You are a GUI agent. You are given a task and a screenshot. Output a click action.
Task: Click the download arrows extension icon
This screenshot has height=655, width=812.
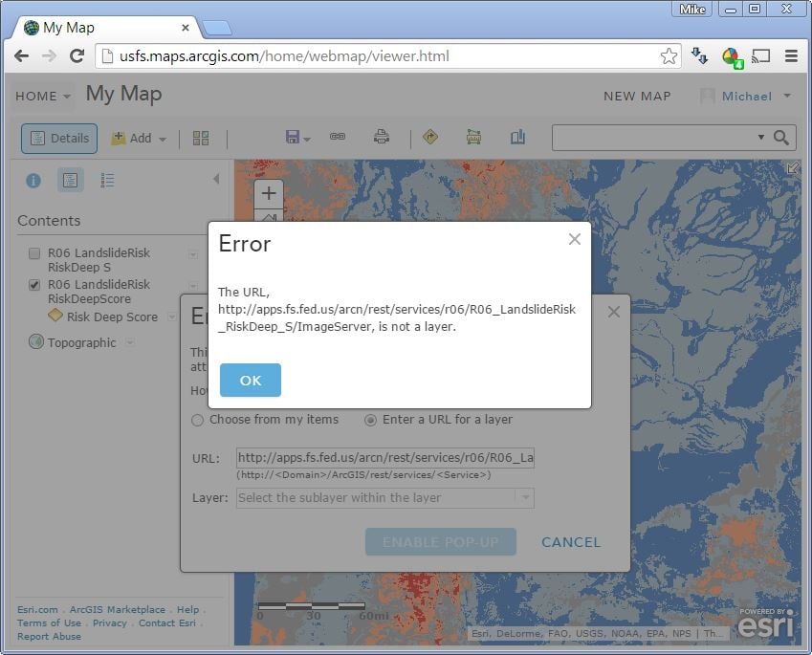pos(700,55)
